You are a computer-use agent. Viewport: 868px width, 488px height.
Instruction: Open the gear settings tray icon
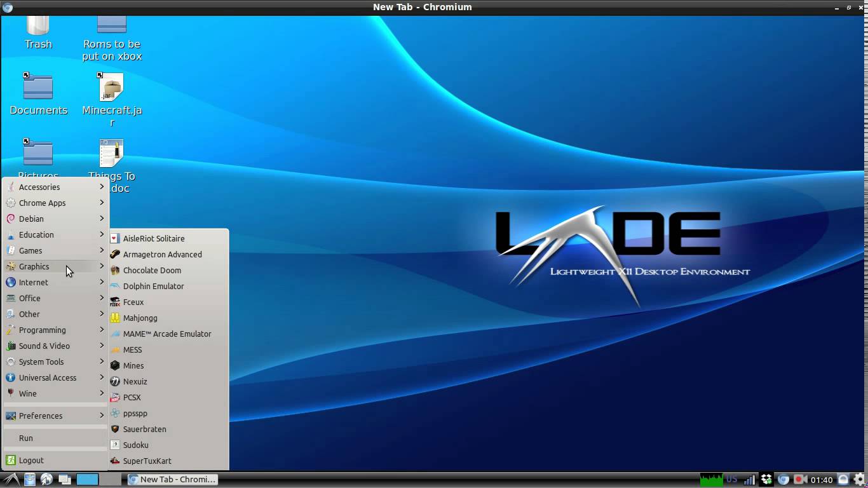point(860,480)
